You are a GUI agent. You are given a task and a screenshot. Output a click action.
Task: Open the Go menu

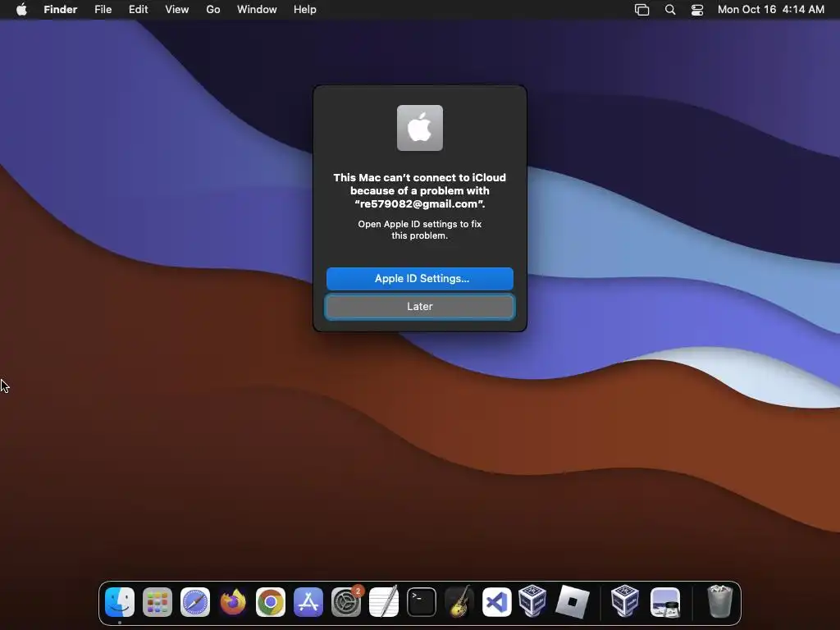coord(213,10)
